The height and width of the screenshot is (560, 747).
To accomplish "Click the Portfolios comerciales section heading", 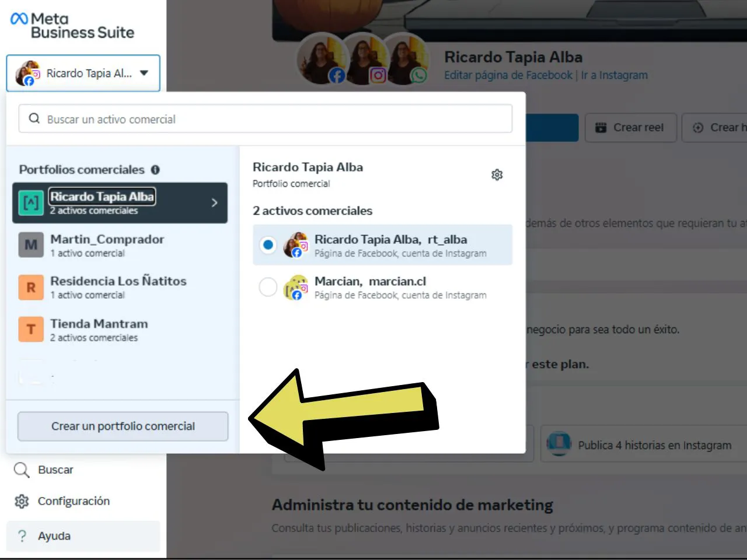I will [x=82, y=170].
